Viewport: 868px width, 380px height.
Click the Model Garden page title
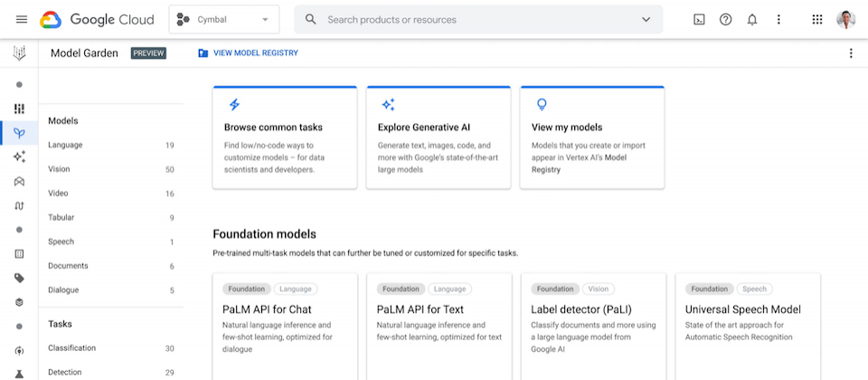[84, 53]
